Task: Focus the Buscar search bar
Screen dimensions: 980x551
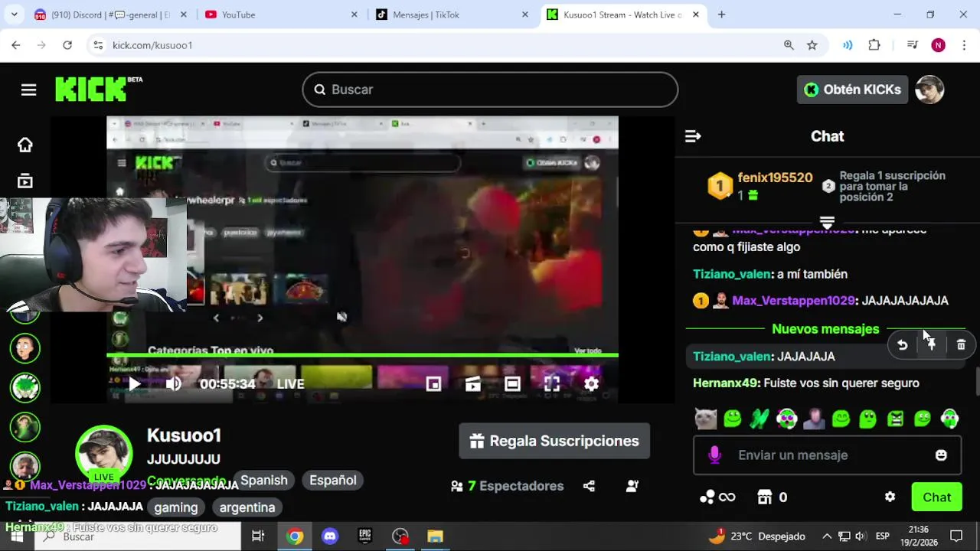Action: tap(490, 90)
